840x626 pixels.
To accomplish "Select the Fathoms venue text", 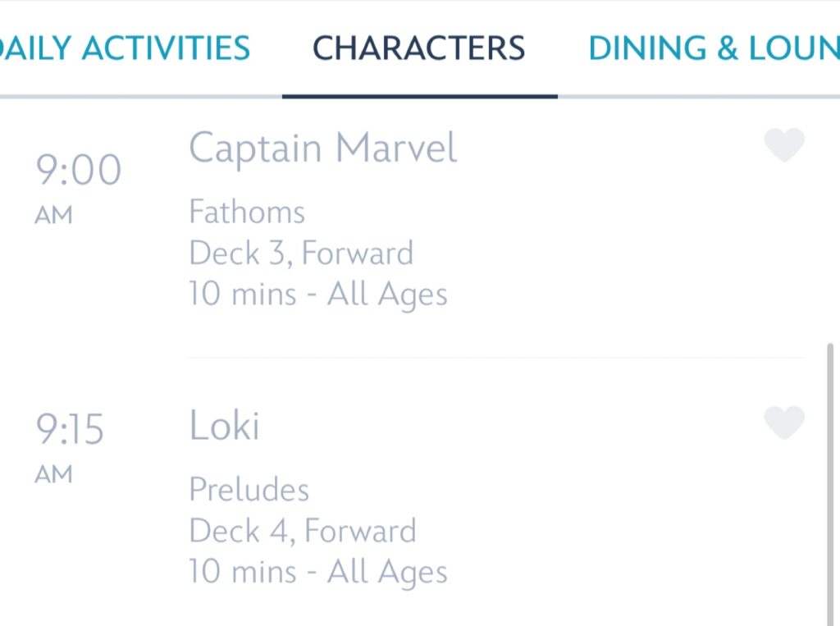I will point(247,213).
